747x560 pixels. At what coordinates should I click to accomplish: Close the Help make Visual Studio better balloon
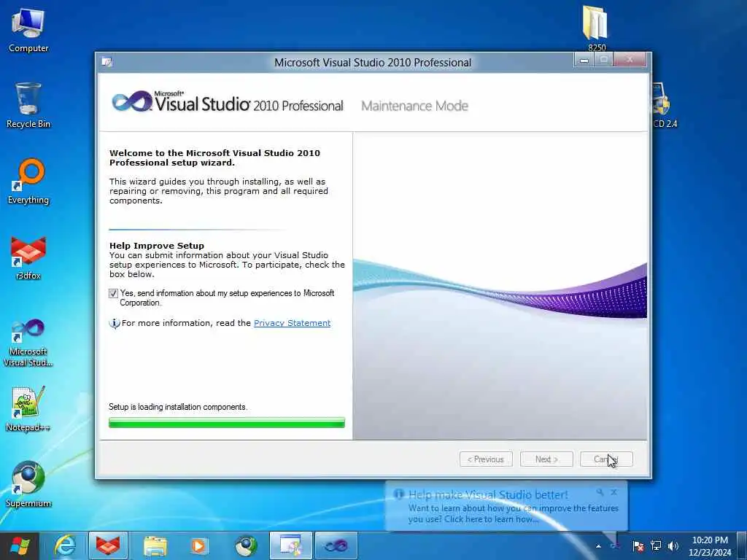coord(614,492)
